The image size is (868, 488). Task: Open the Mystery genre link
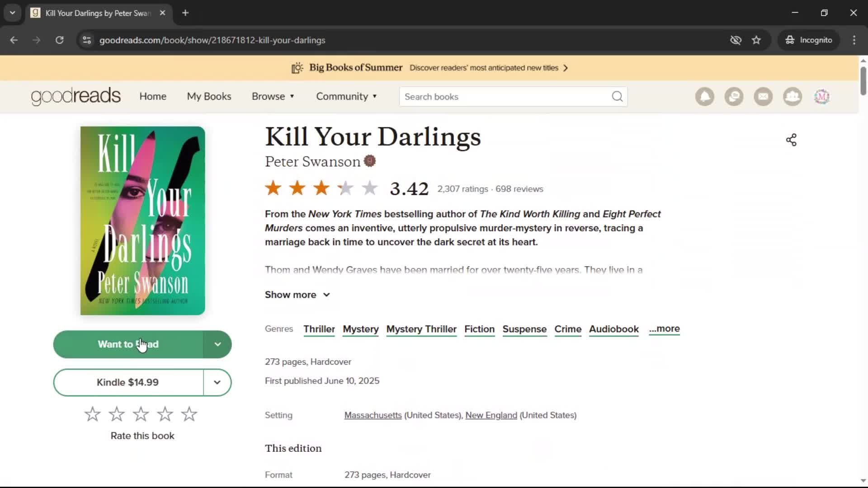point(361,329)
